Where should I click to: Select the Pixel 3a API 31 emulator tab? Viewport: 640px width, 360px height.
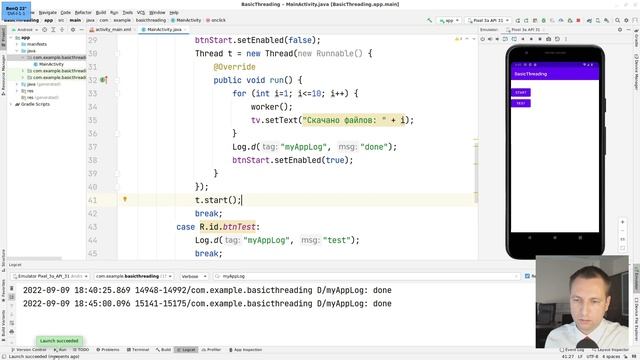pyautogui.click(x=524, y=30)
